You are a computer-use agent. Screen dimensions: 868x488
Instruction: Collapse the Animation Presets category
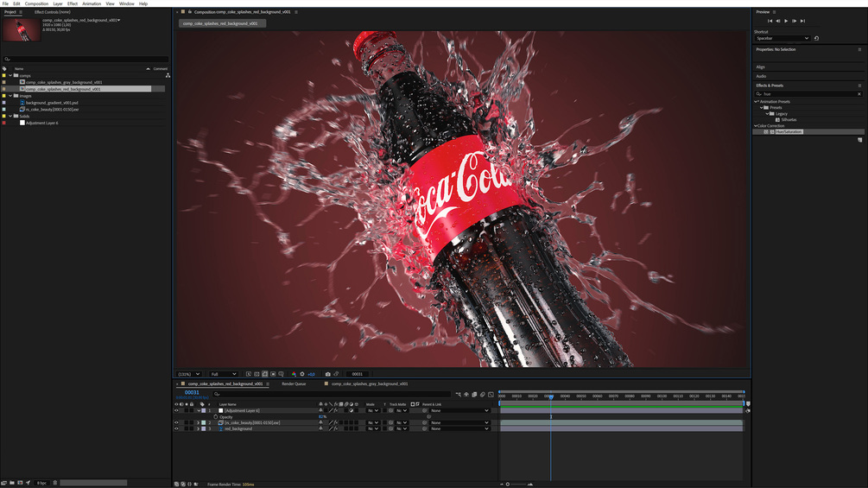pos(757,102)
